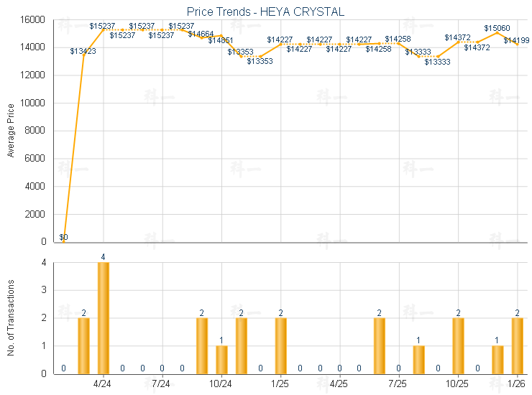Select the tallest bar with 4 transactions
This screenshot has width=532, height=395.
[x=104, y=317]
